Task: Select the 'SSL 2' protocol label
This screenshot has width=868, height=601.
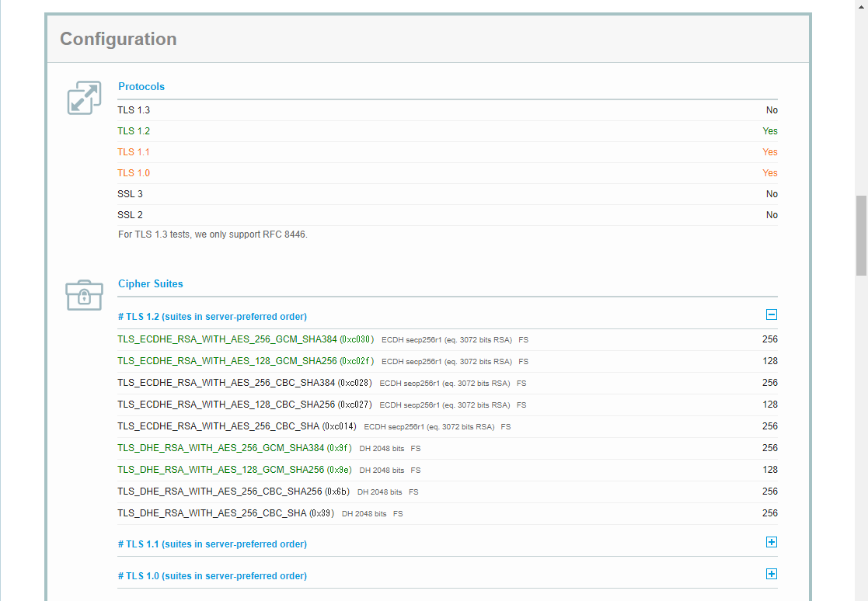Action: click(130, 215)
